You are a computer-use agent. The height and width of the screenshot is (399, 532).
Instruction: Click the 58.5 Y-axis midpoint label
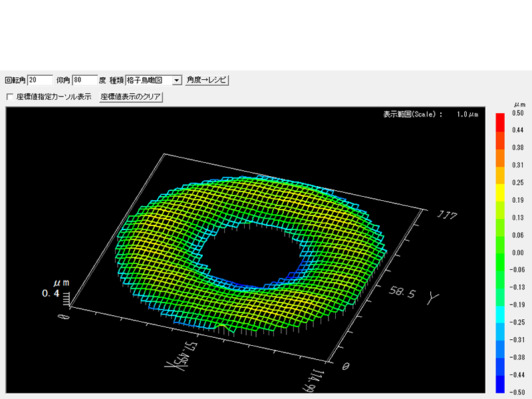point(402,293)
